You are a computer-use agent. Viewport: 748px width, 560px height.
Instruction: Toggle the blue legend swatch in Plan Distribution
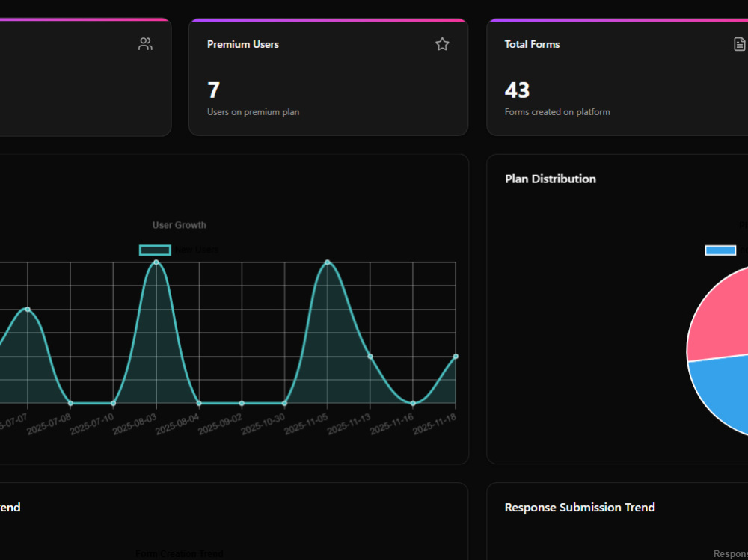(720, 250)
